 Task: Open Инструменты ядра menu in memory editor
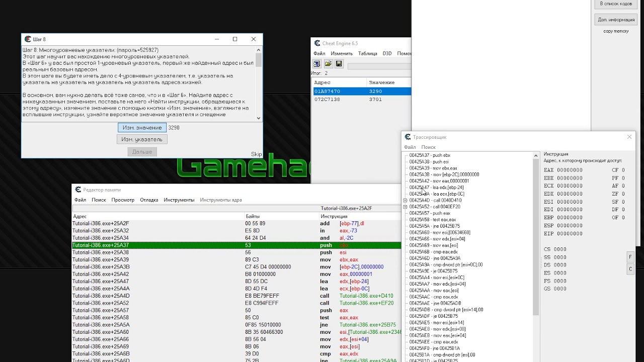(221, 200)
